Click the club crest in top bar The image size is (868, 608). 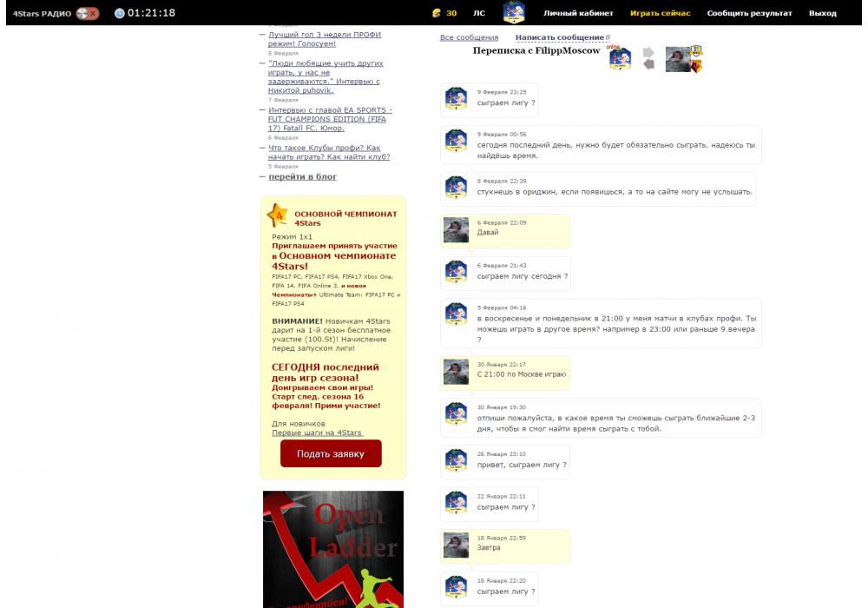click(x=514, y=13)
